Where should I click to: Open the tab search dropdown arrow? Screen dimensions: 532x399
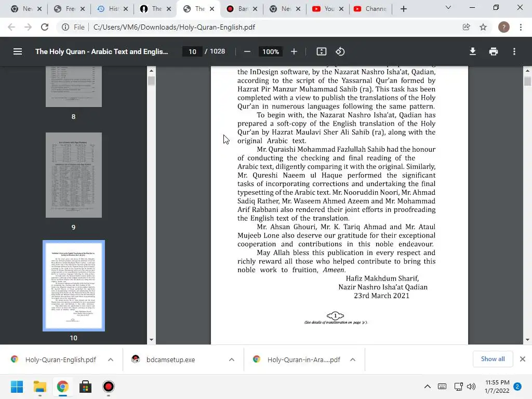(448, 7)
